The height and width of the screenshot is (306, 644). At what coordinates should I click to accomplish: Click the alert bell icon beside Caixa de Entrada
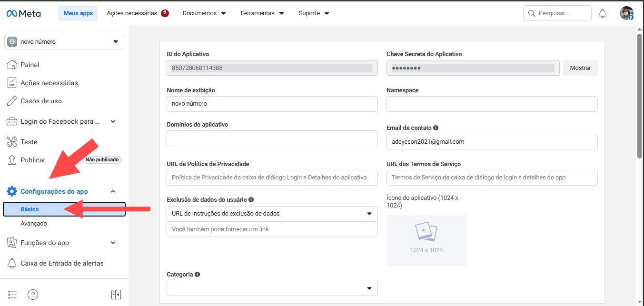[12, 263]
